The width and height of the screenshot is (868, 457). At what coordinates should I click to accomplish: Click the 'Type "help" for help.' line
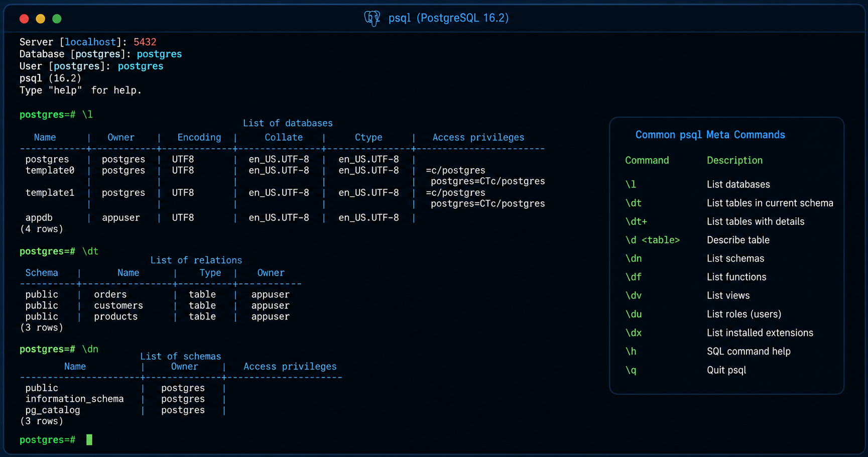click(80, 90)
